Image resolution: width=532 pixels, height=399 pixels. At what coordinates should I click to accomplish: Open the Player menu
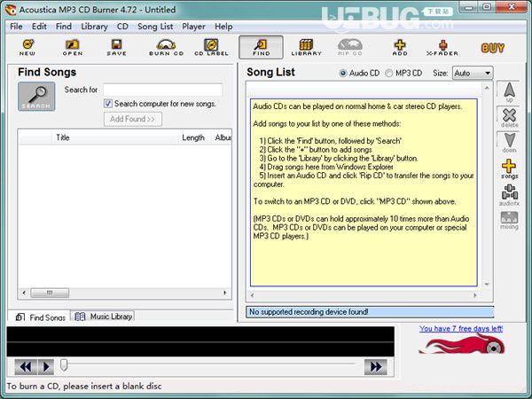point(193,27)
